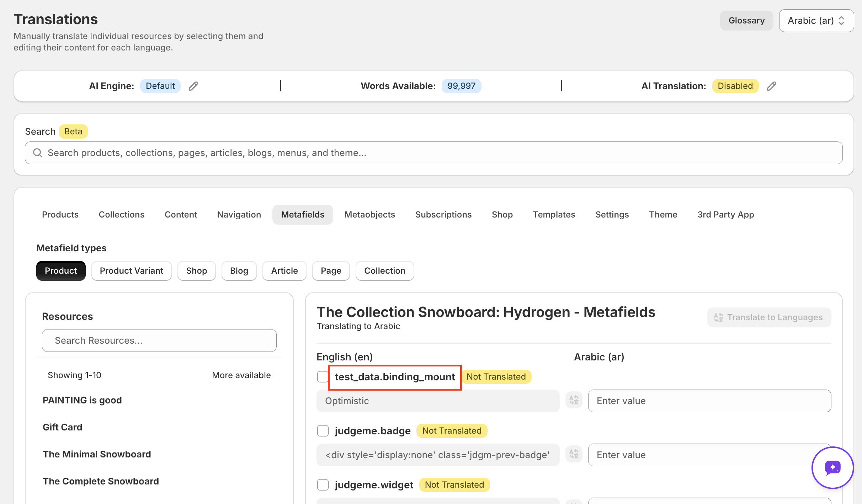The width and height of the screenshot is (862, 504).
Task: Switch to the Templates tab
Action: (x=554, y=215)
